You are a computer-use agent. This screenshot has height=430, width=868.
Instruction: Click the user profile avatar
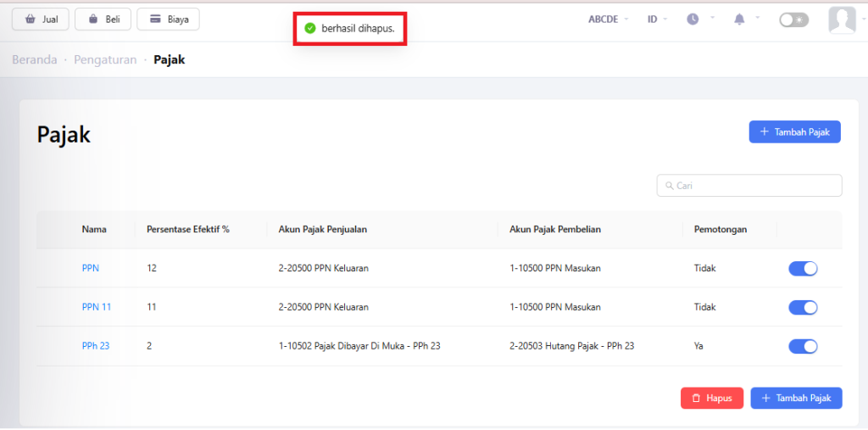[842, 20]
